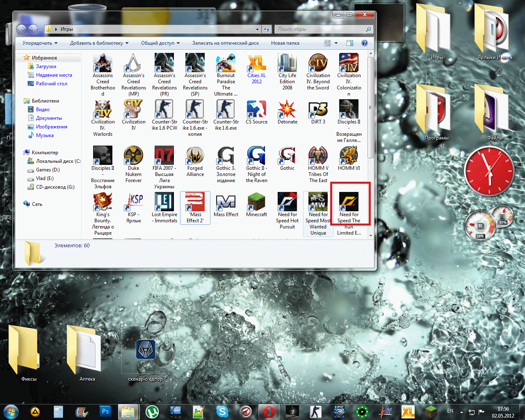This screenshot has width=525, height=420.
Task: Open Добавить в библиотеку dropdown
Action: (99, 43)
